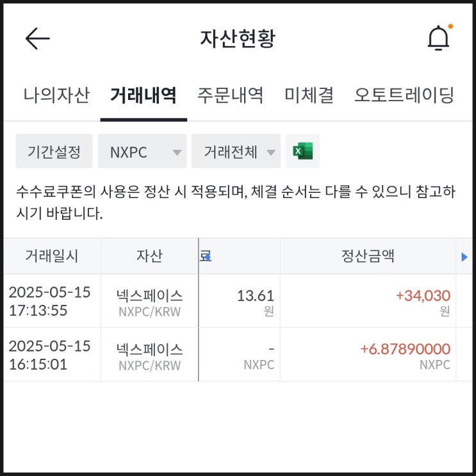Click the 자산 column header
The width and height of the screenshot is (476, 476).
coord(149,256)
